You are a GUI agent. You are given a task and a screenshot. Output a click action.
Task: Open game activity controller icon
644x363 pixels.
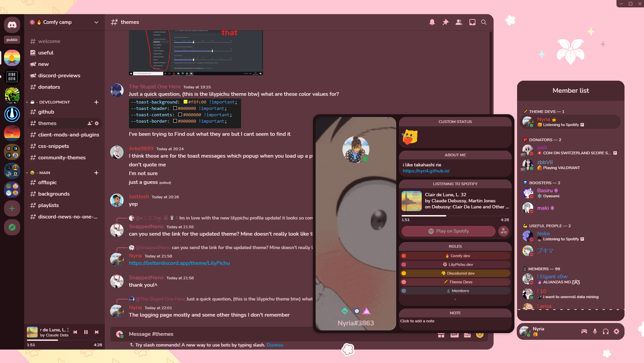tap(584, 331)
